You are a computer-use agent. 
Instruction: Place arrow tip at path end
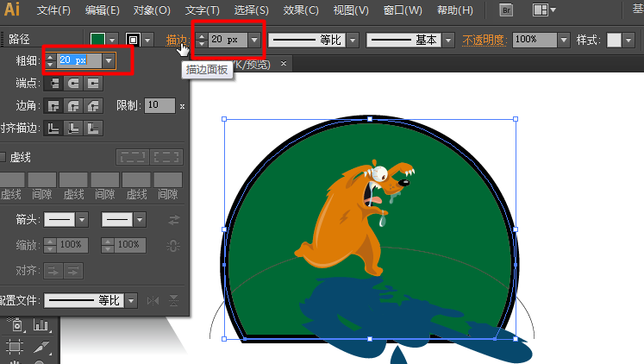coord(73,271)
